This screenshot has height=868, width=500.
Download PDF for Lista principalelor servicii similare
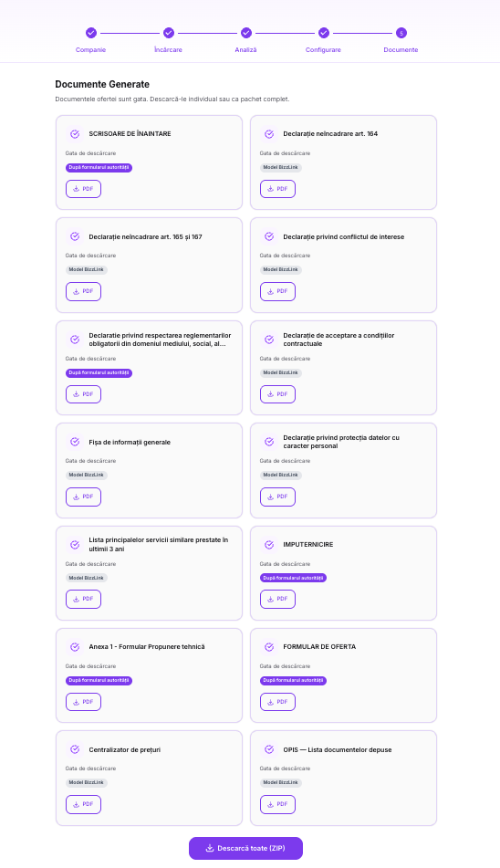coord(84,599)
